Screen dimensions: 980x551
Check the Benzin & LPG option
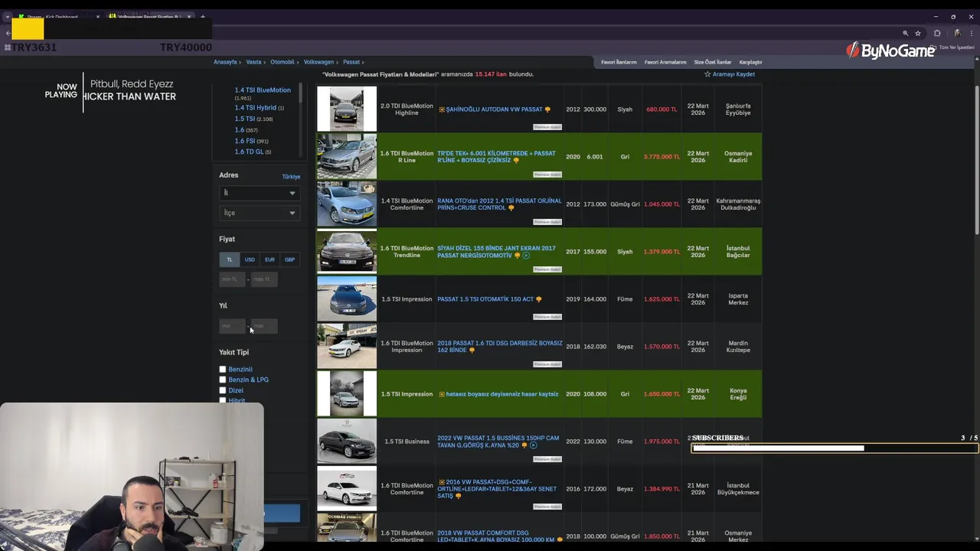point(223,380)
